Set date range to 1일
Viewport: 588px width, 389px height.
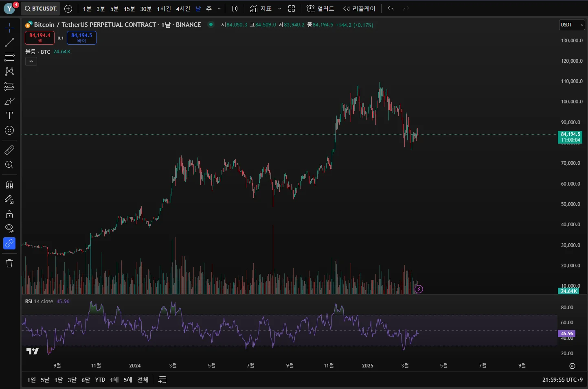click(31, 380)
